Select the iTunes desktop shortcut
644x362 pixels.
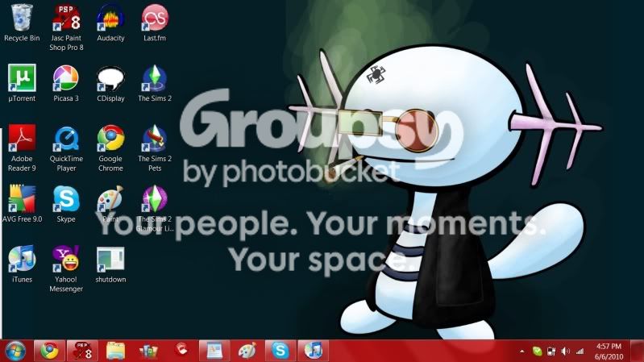(x=22, y=264)
